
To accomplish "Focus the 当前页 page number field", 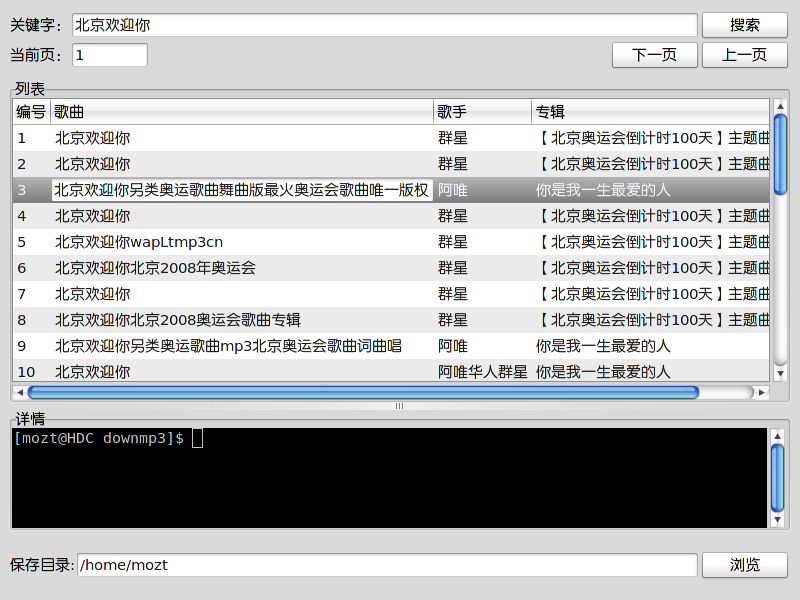I will [x=110, y=55].
